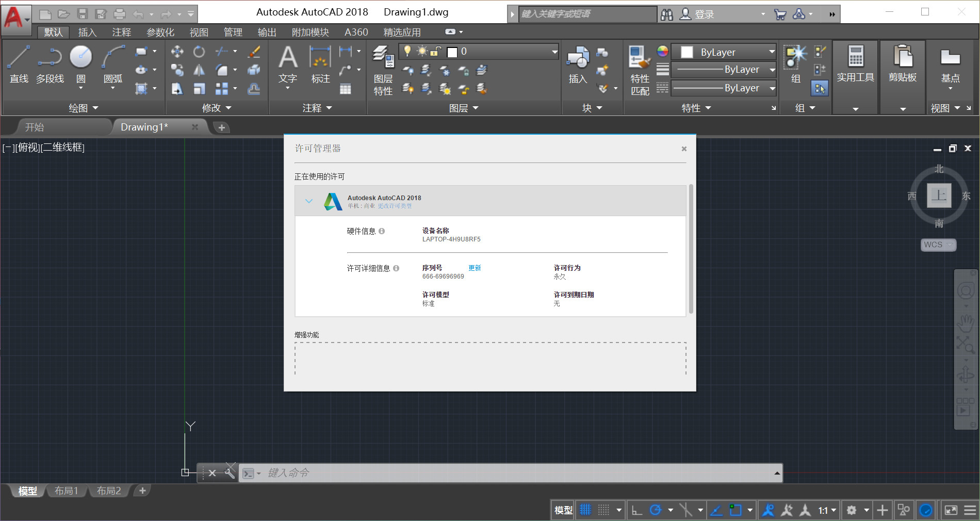Open the Annotate (注释) ribbon tab
The width and height of the screenshot is (980, 521).
click(122, 32)
